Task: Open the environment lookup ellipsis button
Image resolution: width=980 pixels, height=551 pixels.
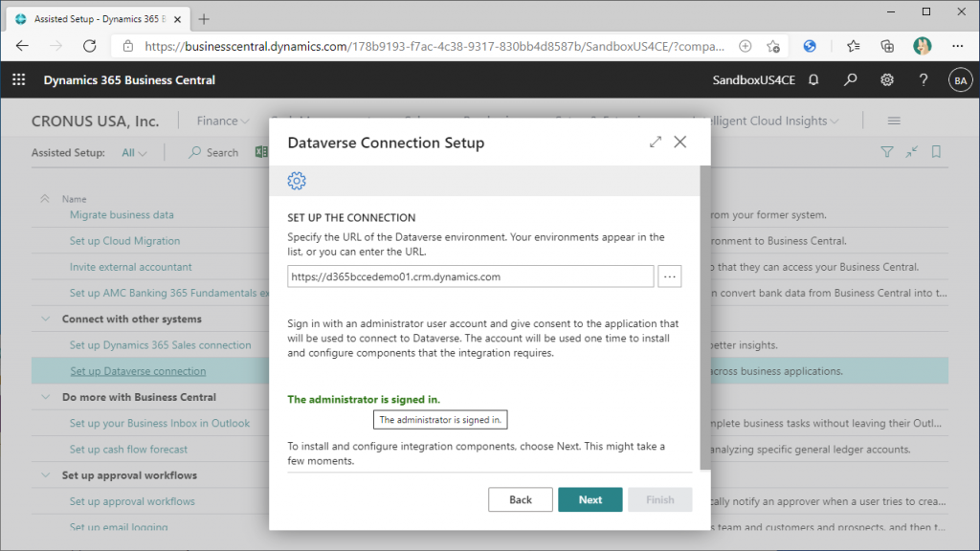Action: [669, 276]
